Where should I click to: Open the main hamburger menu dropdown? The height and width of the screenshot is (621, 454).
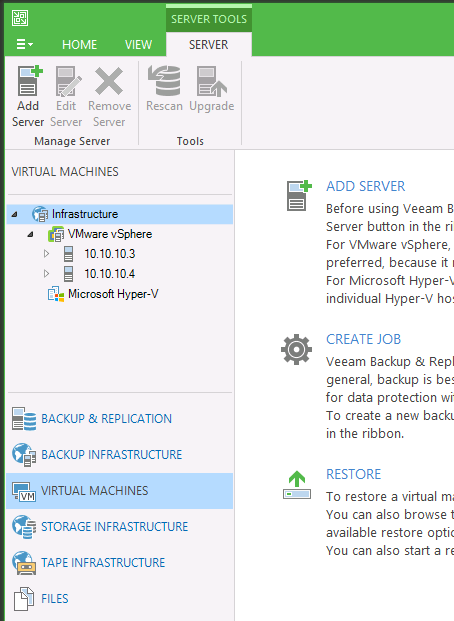click(x=24, y=44)
